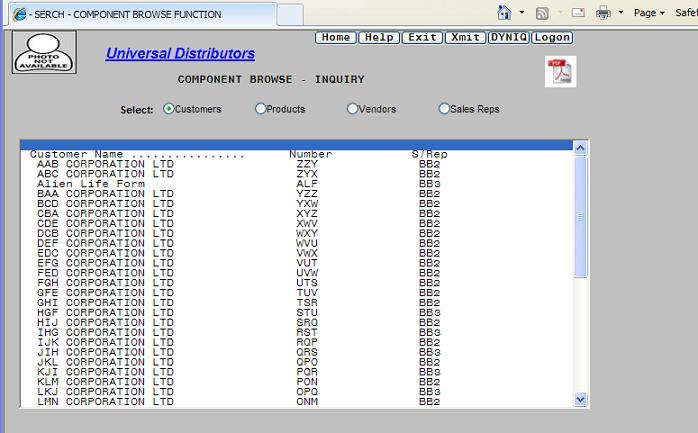Select the Alien Life Form row
The image size is (698, 433).
(78, 183)
